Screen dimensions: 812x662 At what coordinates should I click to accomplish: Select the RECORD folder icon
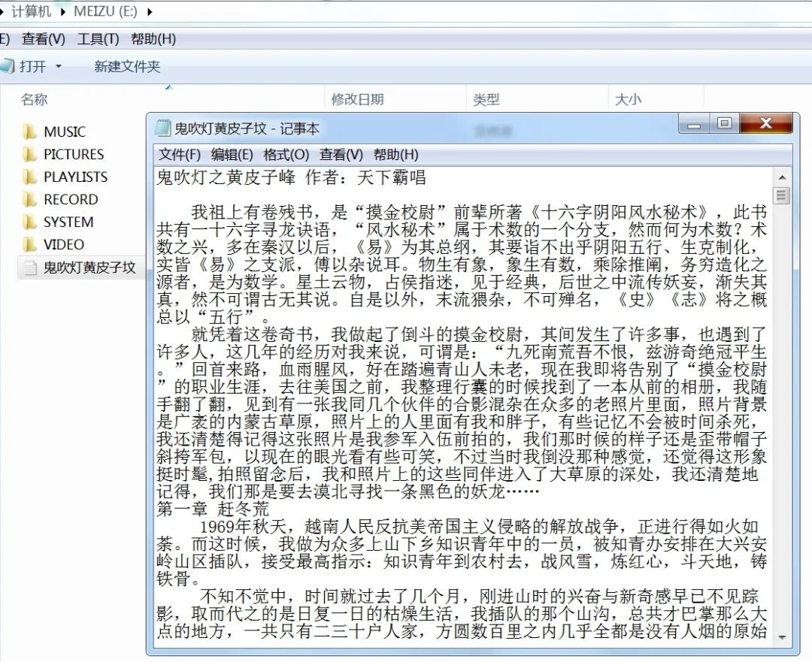coord(30,199)
